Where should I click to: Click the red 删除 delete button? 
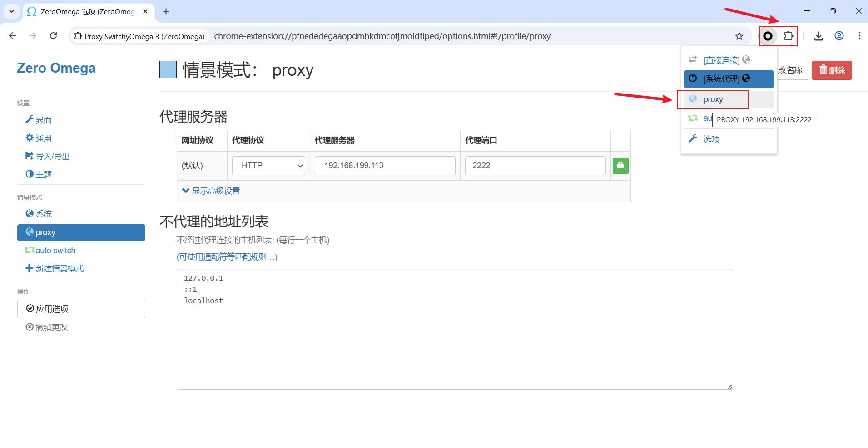point(832,70)
